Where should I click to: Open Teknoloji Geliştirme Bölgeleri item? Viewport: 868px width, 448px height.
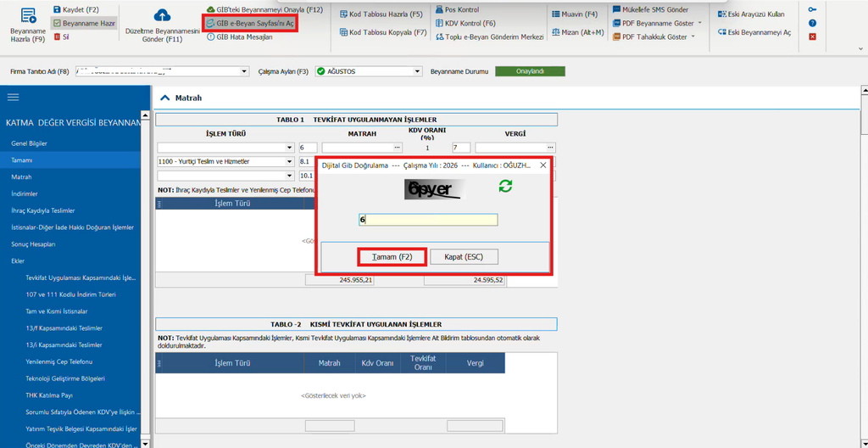click(65, 378)
